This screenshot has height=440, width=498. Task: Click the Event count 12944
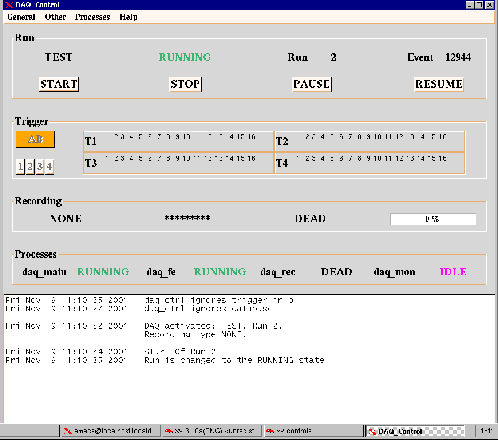(x=458, y=57)
